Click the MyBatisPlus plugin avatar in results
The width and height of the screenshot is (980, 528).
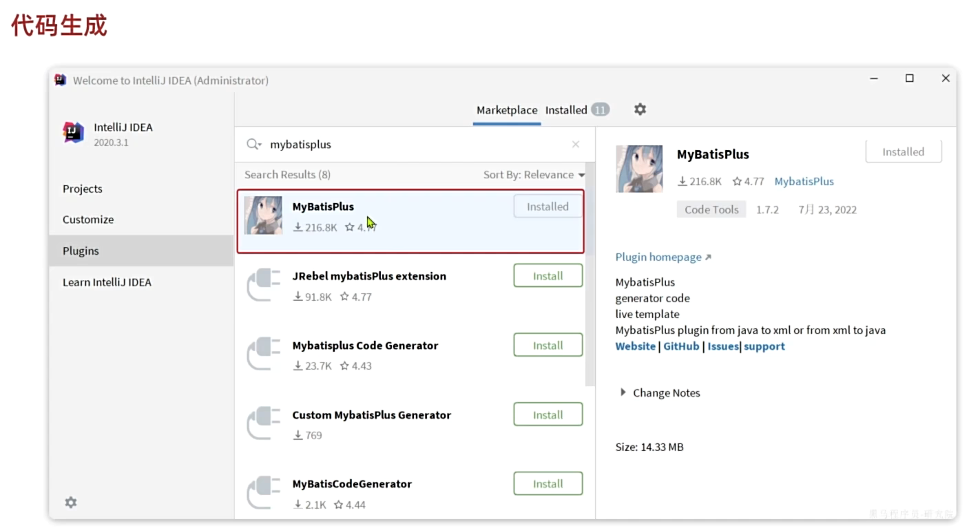263,215
